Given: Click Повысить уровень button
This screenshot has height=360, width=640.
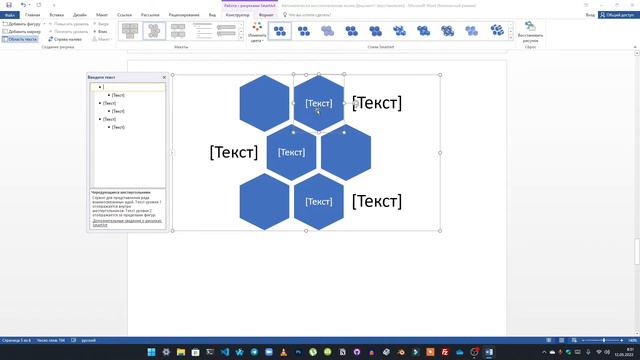Looking at the screenshot, I should [x=68, y=24].
